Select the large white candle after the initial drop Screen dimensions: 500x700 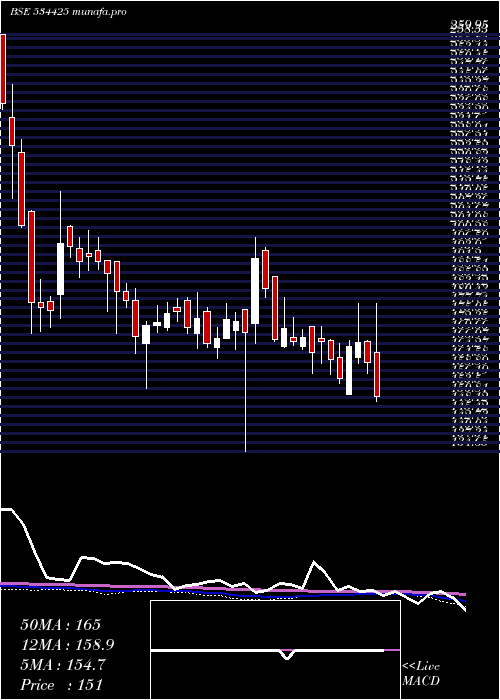point(60,269)
